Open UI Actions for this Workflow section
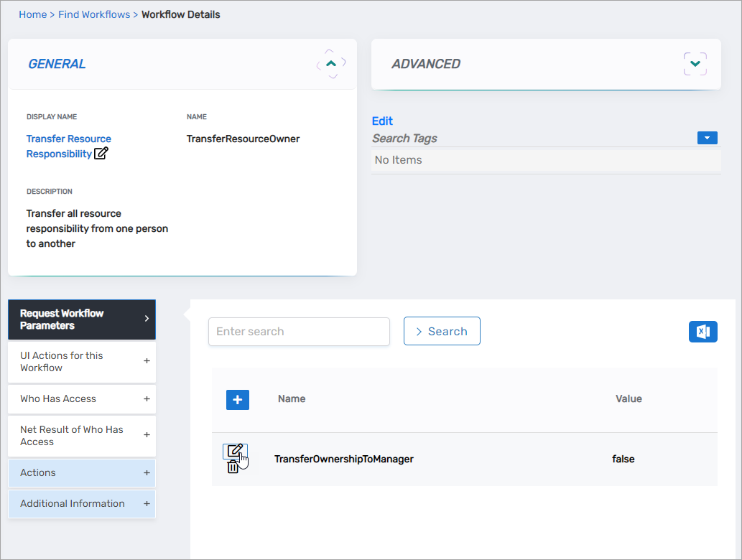The width and height of the screenshot is (742, 560). tap(82, 362)
